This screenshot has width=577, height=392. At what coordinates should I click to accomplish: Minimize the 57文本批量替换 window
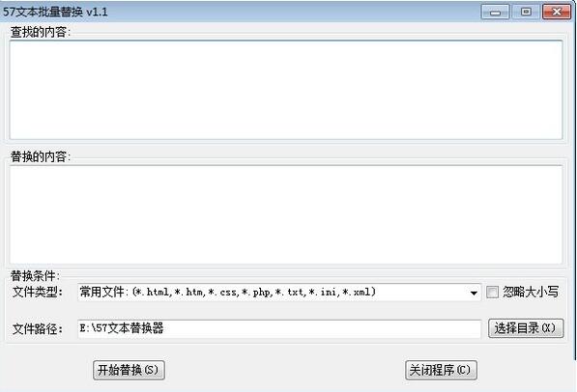point(495,12)
